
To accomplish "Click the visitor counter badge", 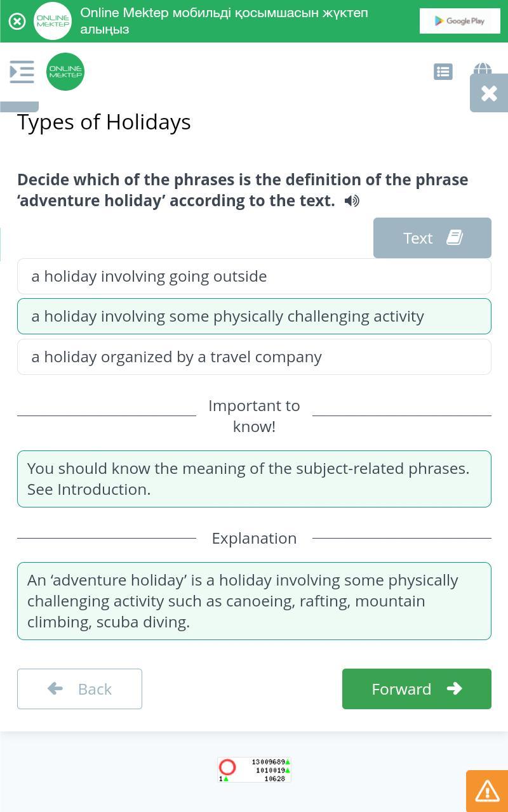I will pyautogui.click(x=254, y=769).
